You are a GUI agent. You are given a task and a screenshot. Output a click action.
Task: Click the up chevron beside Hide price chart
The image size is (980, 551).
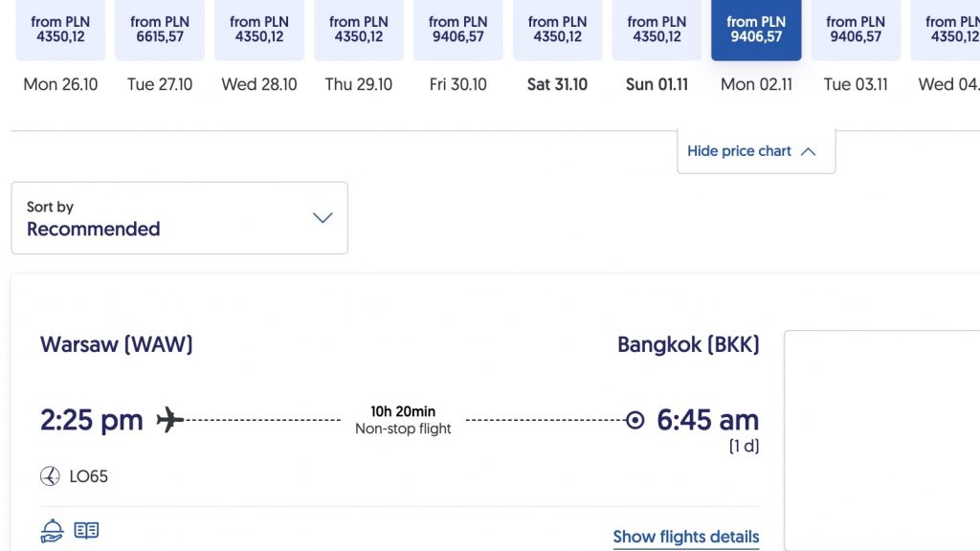[808, 151]
